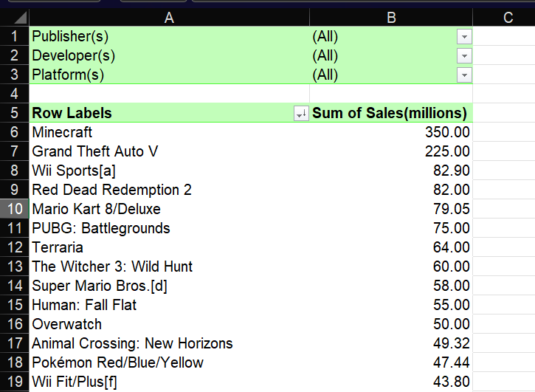Select column A header
The image size is (535, 392).
(169, 17)
